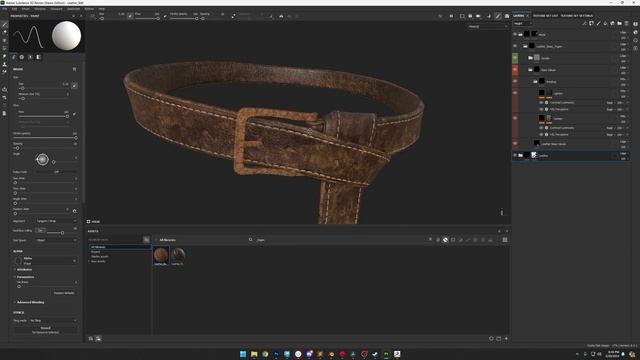Viewport: 640px width, 360px height.
Task: Toggle the Backface culling switch
Action: click(x=40, y=231)
